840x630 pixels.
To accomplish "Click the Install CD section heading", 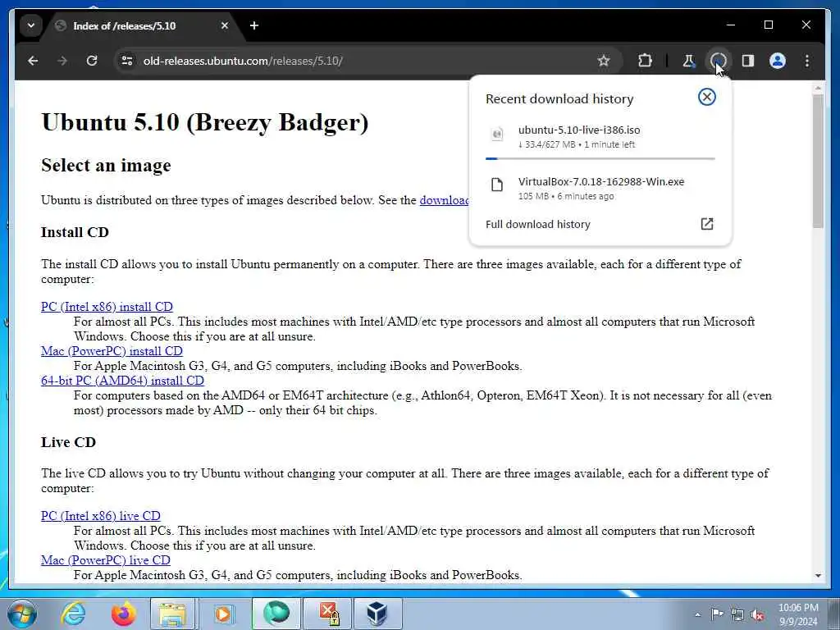I will click(75, 232).
